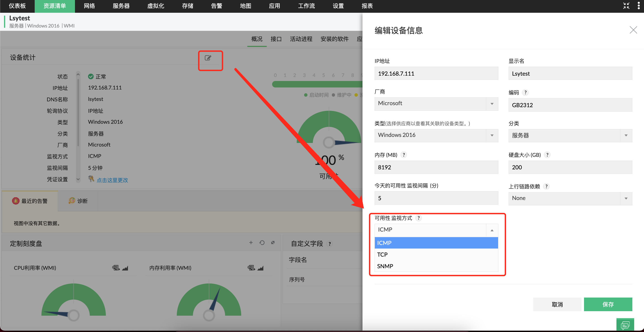This screenshot has height=332, width=644.
Task: Open memory utilization graph icon
Action: 260,268
